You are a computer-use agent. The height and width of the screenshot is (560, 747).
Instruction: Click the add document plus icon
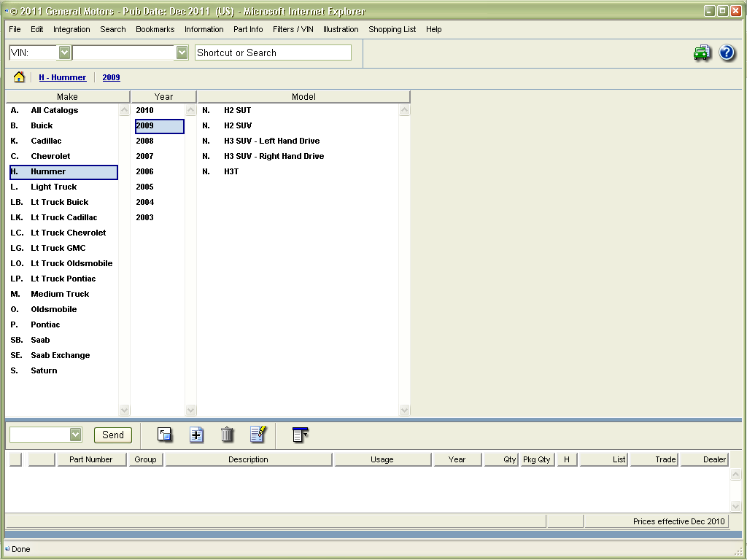point(196,435)
